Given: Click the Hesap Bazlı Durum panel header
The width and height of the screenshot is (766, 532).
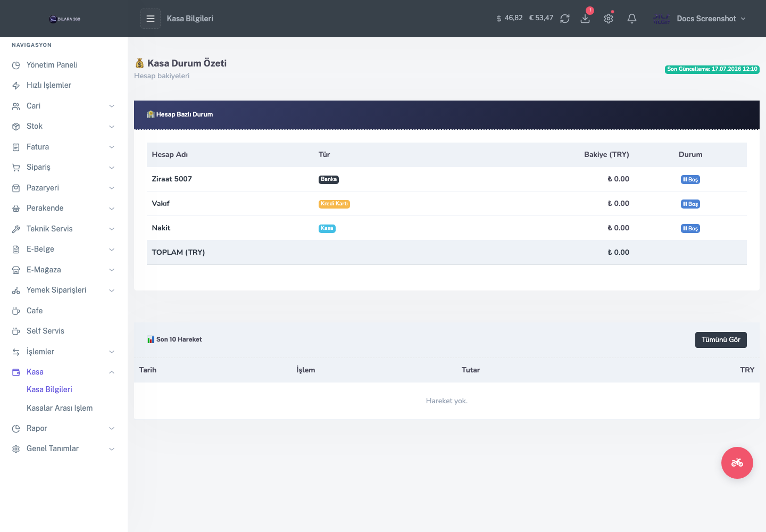Looking at the screenshot, I should tap(447, 114).
